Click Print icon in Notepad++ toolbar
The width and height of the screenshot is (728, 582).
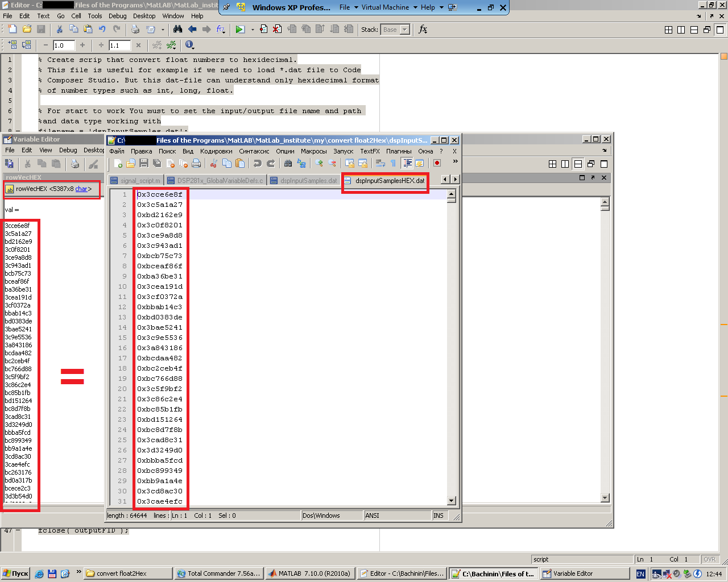click(196, 164)
